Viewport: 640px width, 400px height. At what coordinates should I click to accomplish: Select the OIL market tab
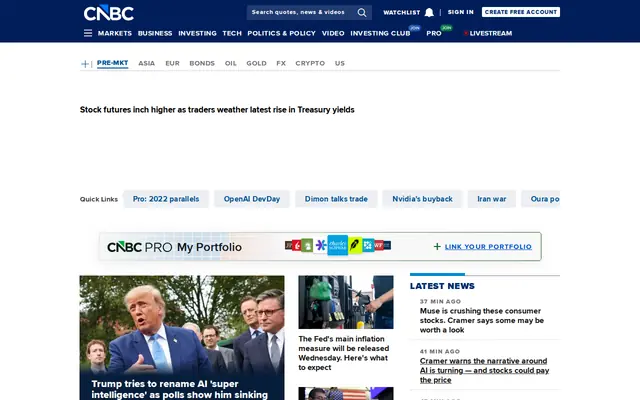click(x=231, y=63)
